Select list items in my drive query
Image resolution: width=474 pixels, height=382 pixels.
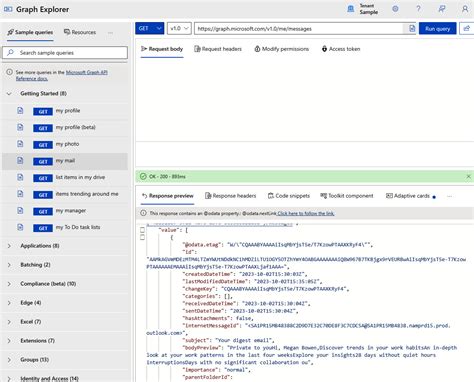point(65,178)
